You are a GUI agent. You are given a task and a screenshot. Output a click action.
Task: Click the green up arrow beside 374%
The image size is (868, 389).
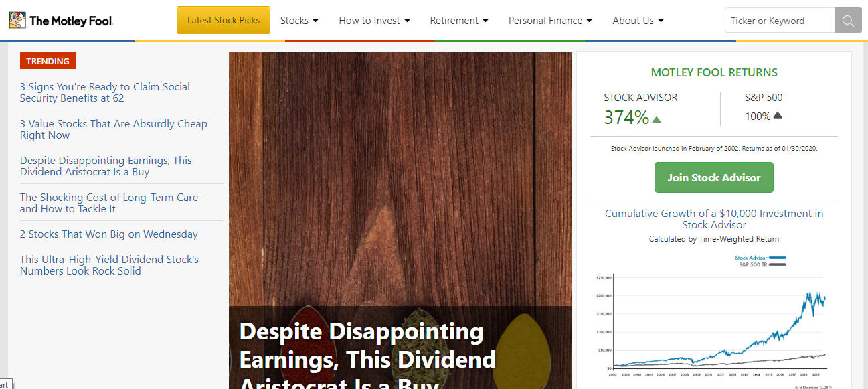[x=657, y=120]
